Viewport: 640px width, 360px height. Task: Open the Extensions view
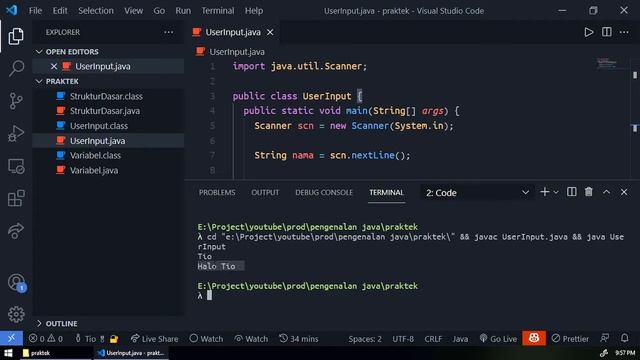(x=16, y=198)
